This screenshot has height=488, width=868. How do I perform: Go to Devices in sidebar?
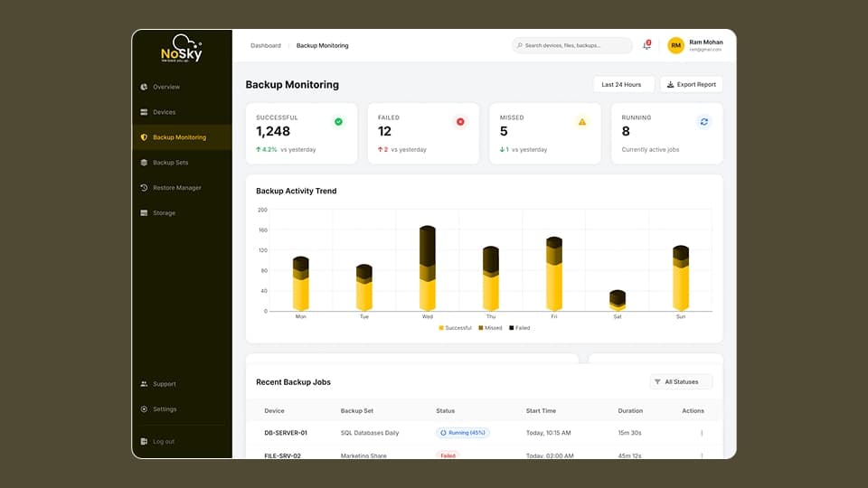(x=165, y=112)
